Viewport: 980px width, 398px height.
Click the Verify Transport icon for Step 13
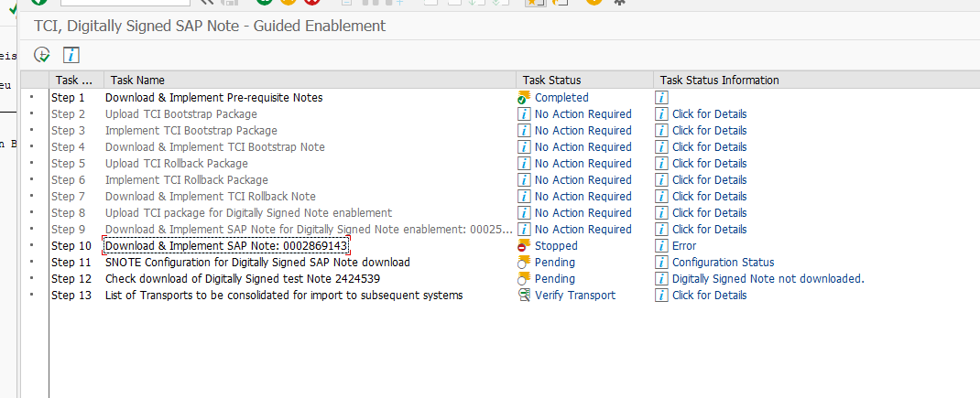(524, 296)
